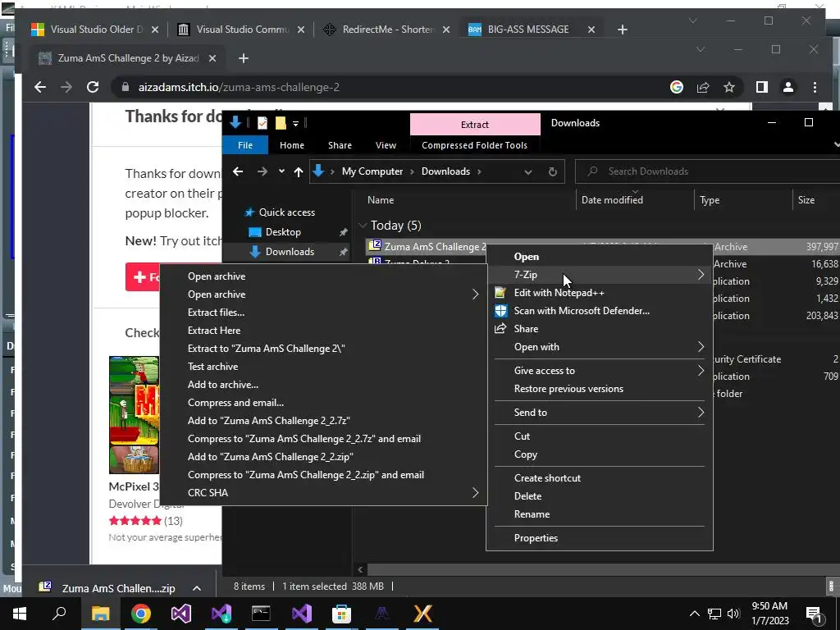
Task: Select Test archive
Action: [x=323, y=367]
